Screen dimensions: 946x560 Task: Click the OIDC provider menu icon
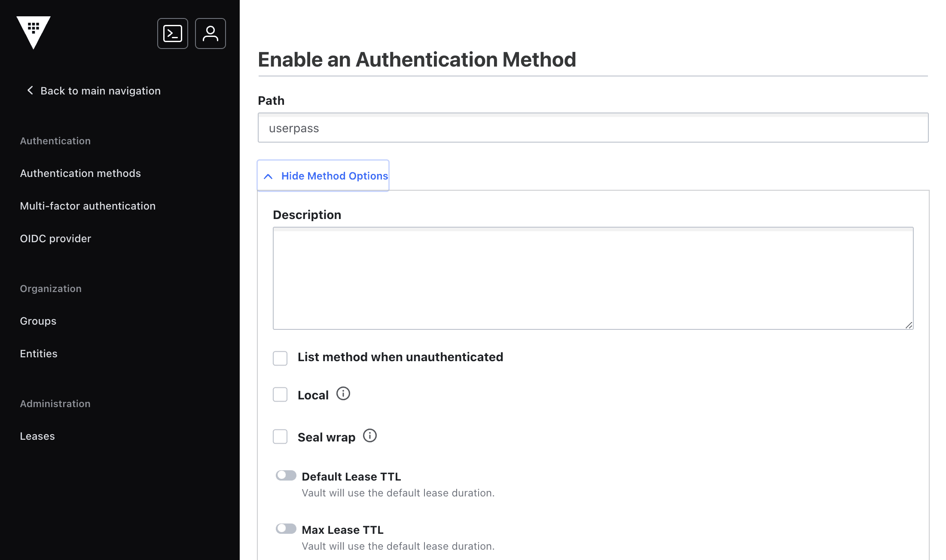tap(55, 238)
